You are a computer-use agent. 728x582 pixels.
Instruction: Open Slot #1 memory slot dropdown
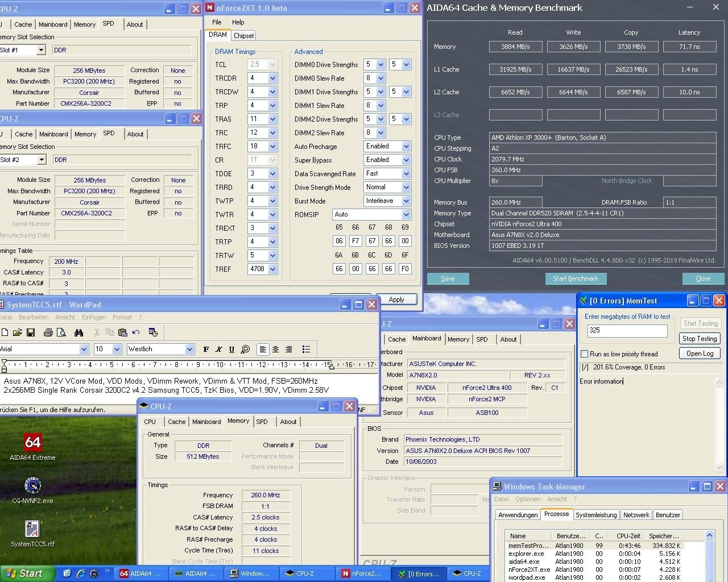pos(40,50)
